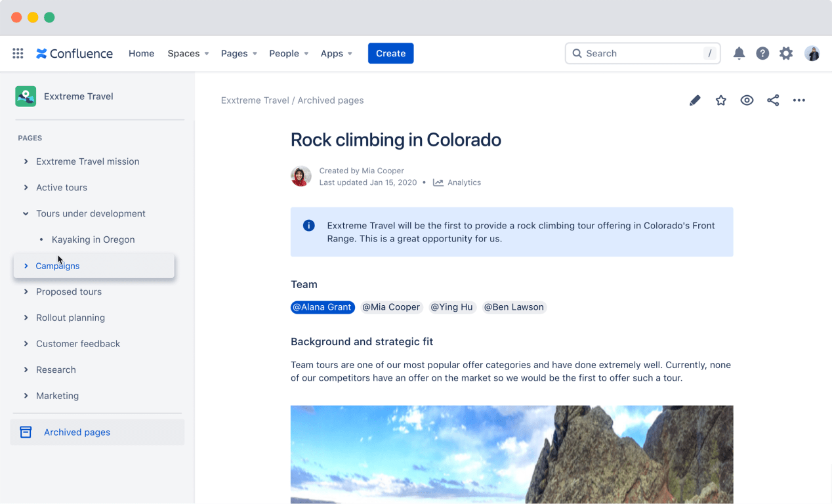Open the Atlassian app switcher grid
Image resolution: width=832 pixels, height=504 pixels.
click(18, 53)
